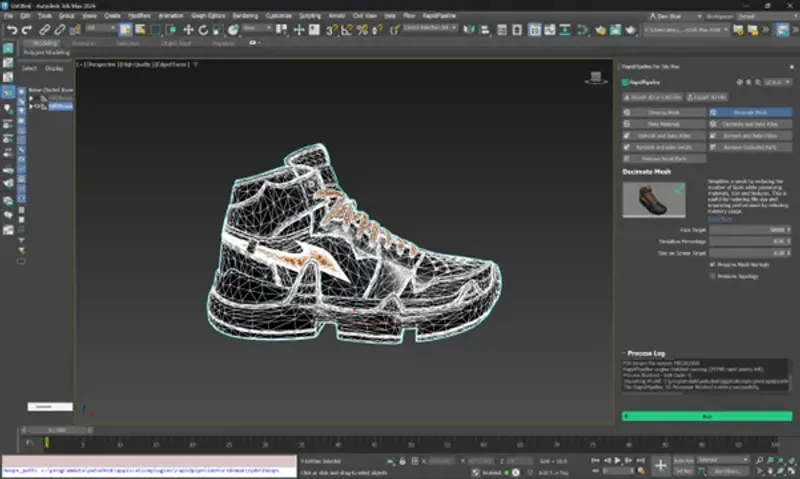Click the Render Production teapot icon
The image size is (800, 479).
[x=631, y=30]
